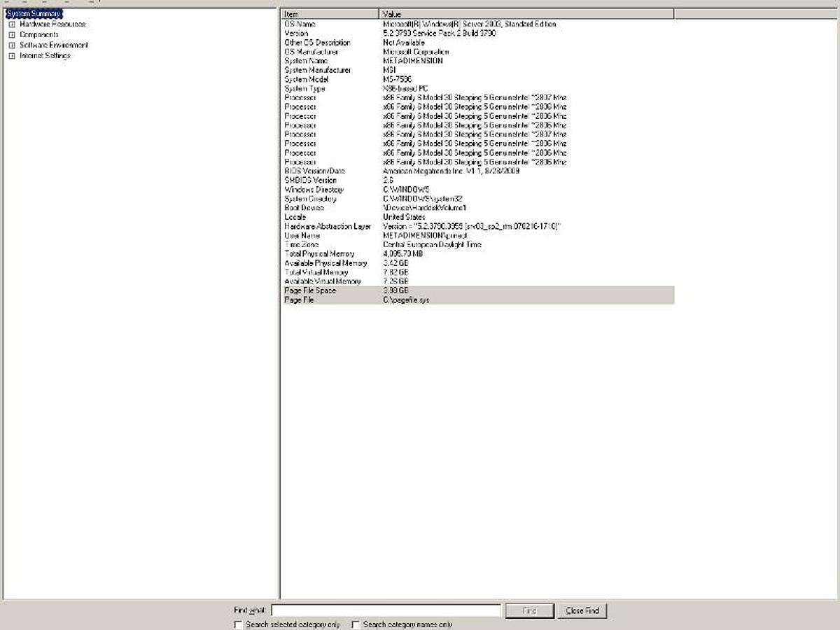Click the Close Find button
The image size is (840, 630).
click(582, 610)
